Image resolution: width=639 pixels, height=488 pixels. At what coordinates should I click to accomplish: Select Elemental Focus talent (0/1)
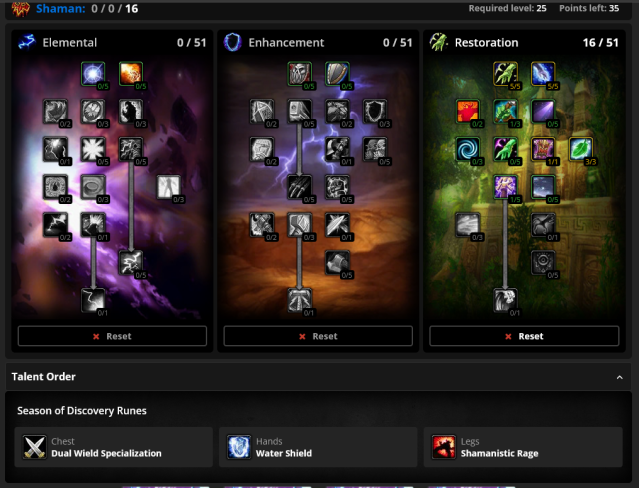pyautogui.click(x=55, y=149)
